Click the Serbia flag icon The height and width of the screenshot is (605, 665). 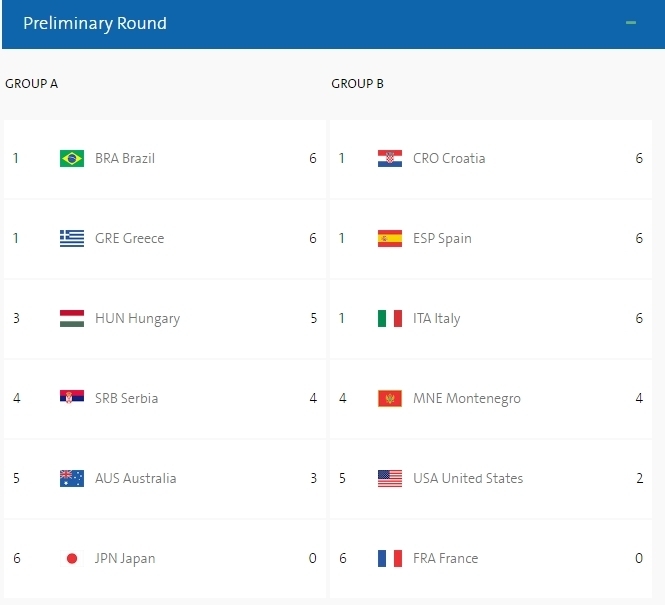pyautogui.click(x=72, y=397)
